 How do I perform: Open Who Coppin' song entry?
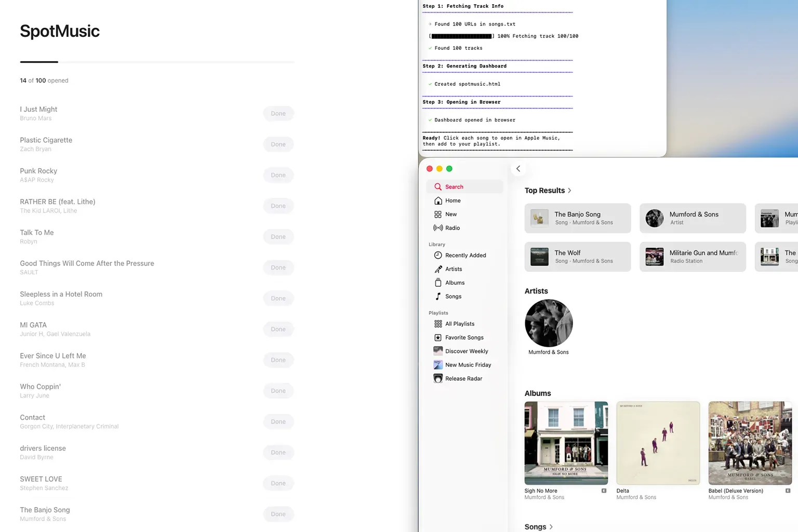point(41,387)
